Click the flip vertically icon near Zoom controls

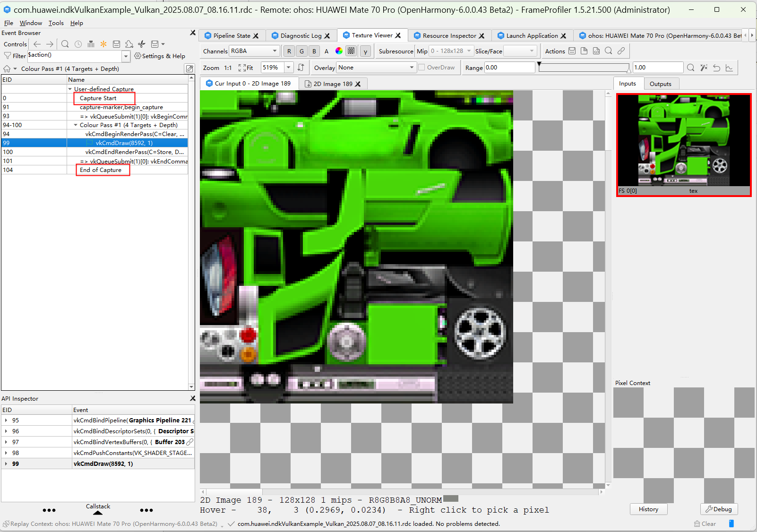point(301,67)
